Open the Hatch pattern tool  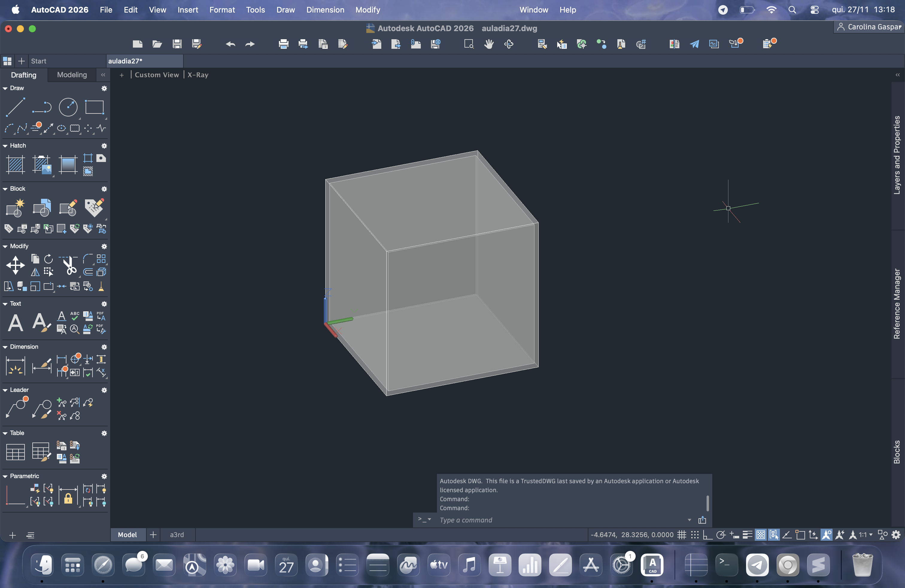[x=16, y=164]
